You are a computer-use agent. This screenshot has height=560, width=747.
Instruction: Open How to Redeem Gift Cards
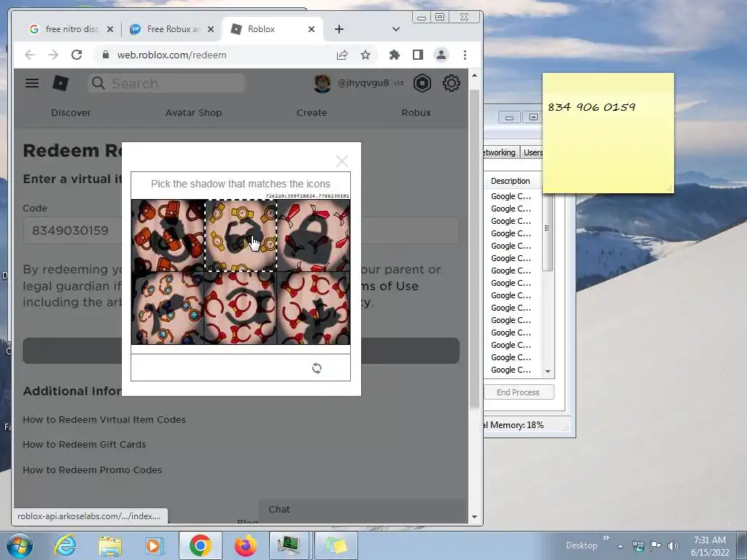(85, 444)
